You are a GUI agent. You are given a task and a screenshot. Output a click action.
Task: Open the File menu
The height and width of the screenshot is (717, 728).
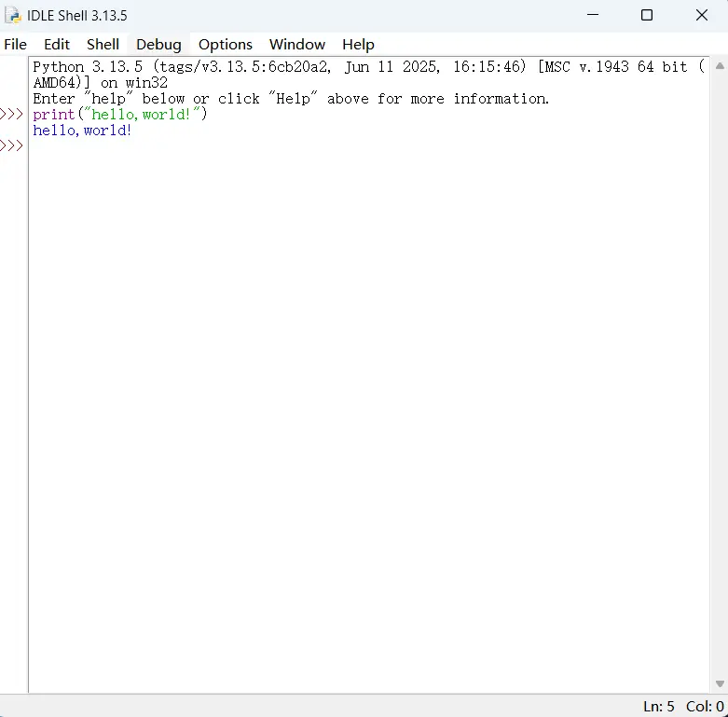(x=16, y=44)
